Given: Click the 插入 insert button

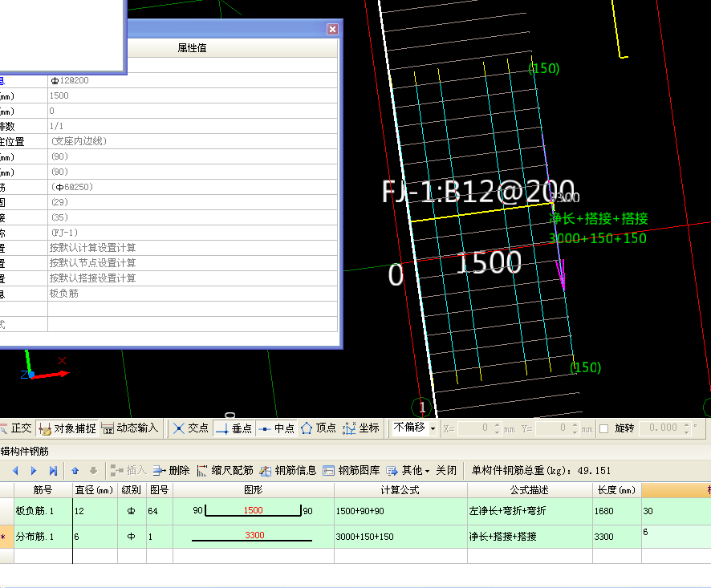Looking at the screenshot, I should pyautogui.click(x=128, y=471).
